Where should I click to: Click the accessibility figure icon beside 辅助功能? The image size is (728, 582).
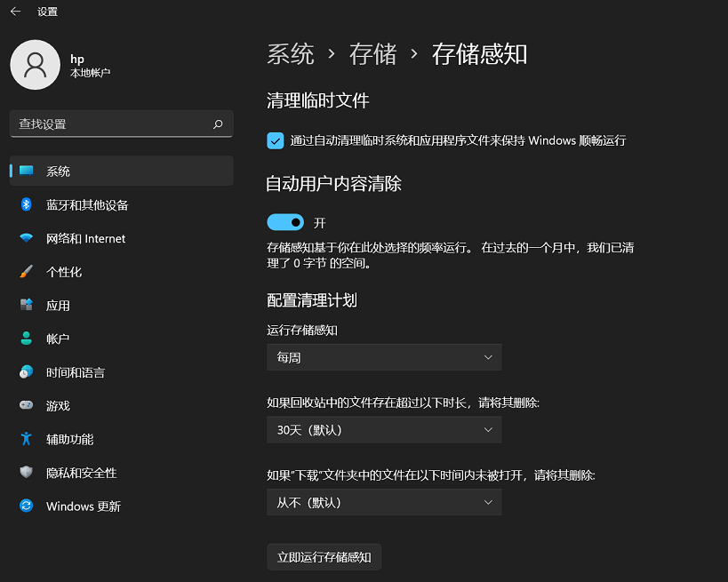27,439
